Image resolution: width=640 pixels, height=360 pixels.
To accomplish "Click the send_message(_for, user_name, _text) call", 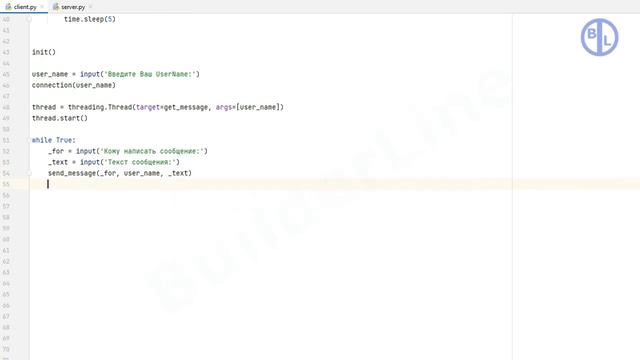I will point(120,173).
